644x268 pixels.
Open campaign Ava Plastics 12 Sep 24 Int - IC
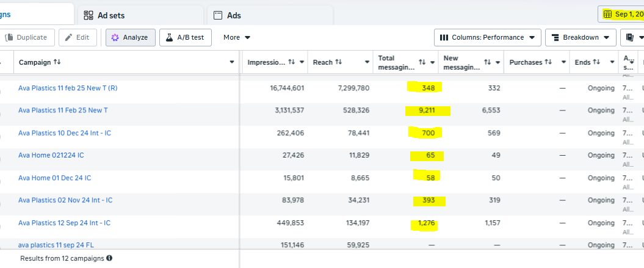click(x=65, y=223)
